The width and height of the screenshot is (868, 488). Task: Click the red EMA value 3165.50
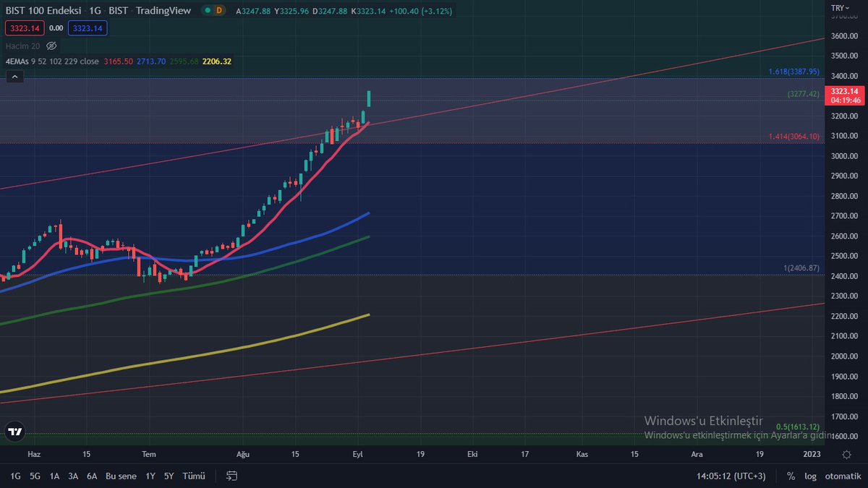pyautogui.click(x=119, y=61)
